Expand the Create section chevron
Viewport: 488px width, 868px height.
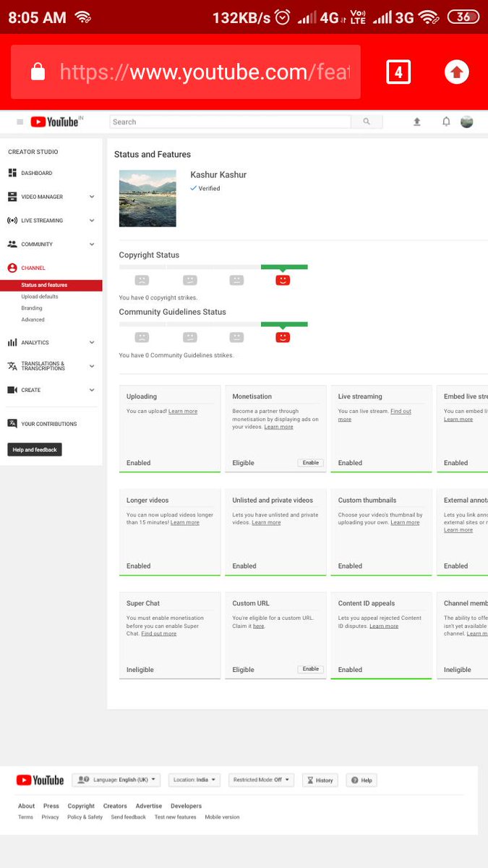[92, 390]
